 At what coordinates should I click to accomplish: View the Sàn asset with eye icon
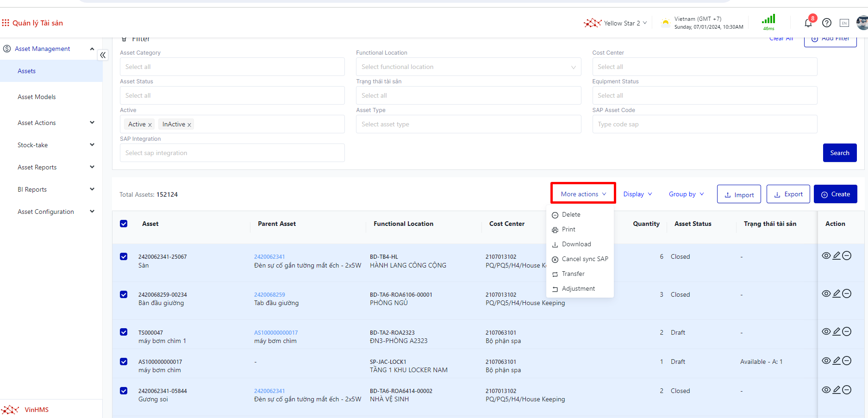(x=826, y=256)
